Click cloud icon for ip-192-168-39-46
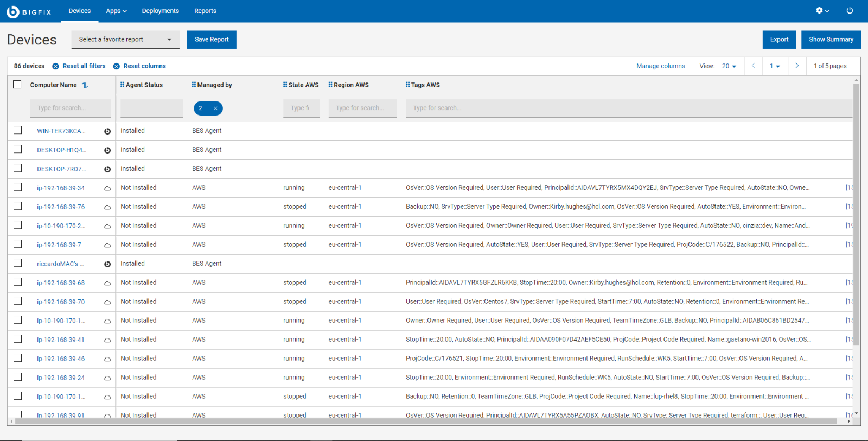868x441 pixels. click(x=107, y=359)
